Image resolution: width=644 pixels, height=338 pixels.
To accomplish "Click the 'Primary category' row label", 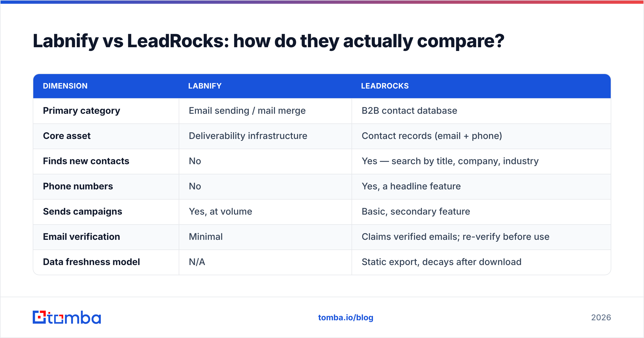I will [x=82, y=111].
